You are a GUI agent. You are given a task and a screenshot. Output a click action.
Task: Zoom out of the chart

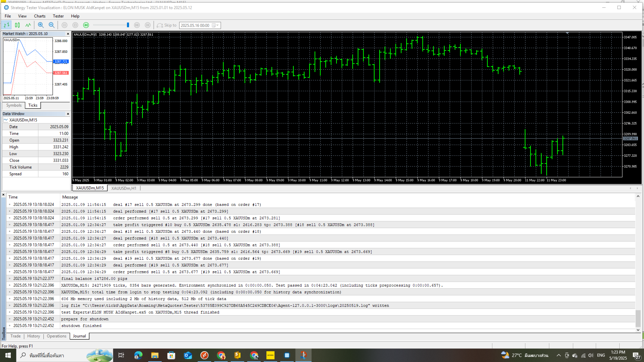(52, 25)
